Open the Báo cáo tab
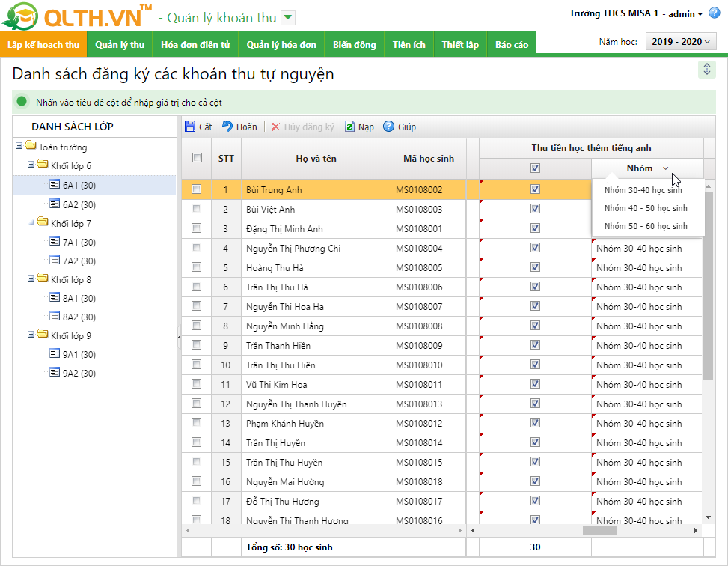Screen dimensions: 728x566 coord(511,45)
